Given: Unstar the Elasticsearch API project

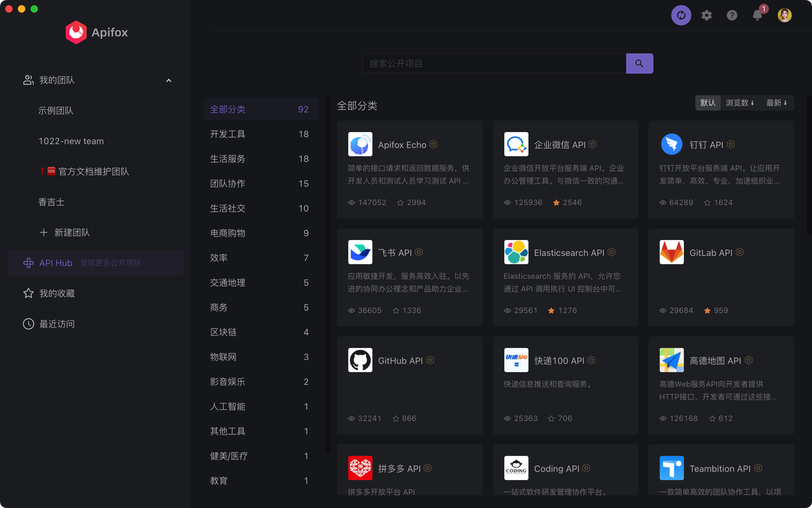Looking at the screenshot, I should point(551,311).
